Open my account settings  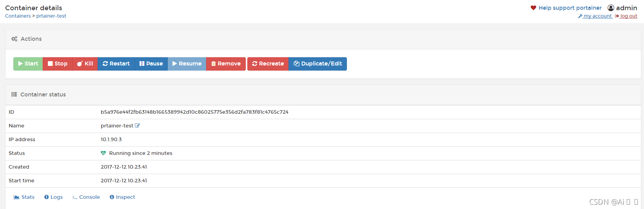click(x=595, y=16)
